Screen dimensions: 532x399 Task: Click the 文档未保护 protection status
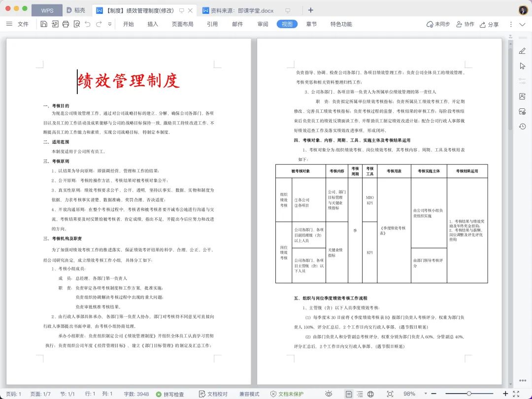287,394
